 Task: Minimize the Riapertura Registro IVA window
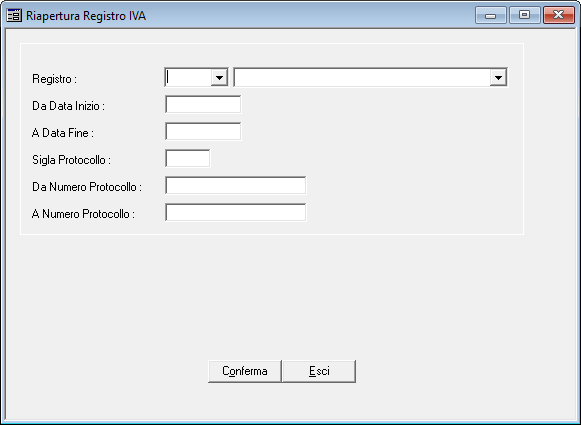point(491,15)
